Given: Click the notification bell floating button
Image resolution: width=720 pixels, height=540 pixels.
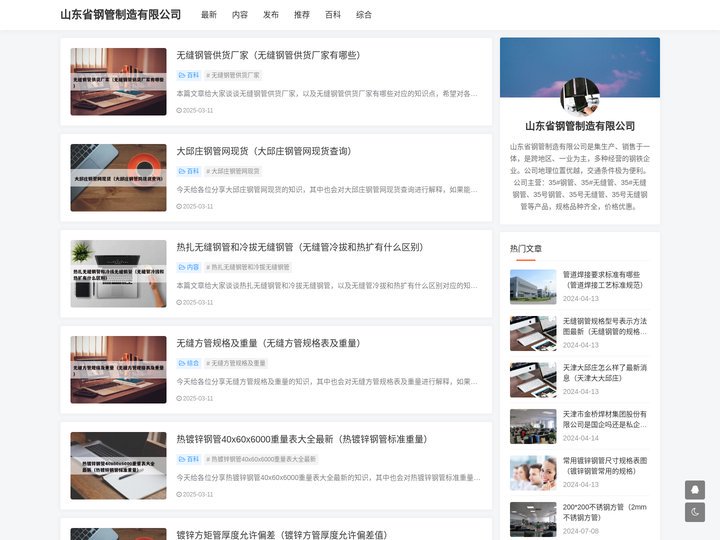Looking at the screenshot, I should [x=695, y=490].
